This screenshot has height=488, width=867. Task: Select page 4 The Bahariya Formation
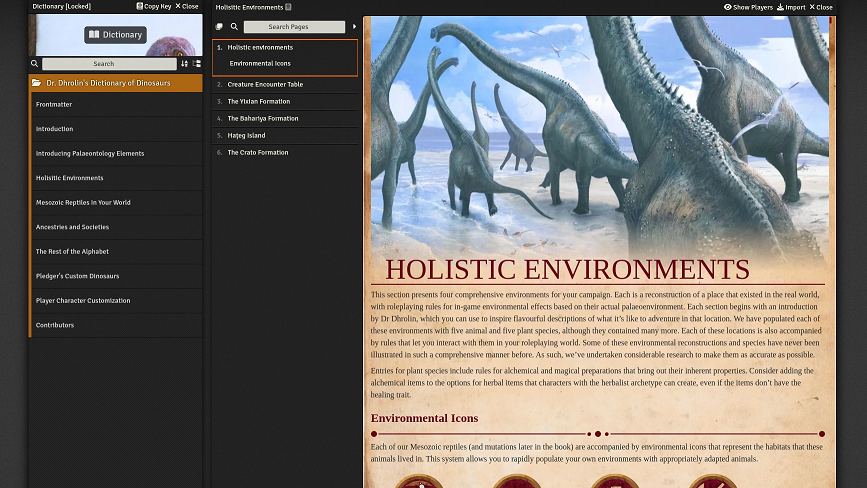[285, 118]
